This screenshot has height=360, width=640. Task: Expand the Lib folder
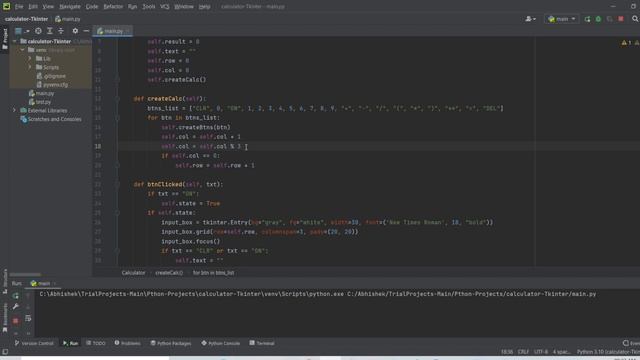[x=30, y=59]
